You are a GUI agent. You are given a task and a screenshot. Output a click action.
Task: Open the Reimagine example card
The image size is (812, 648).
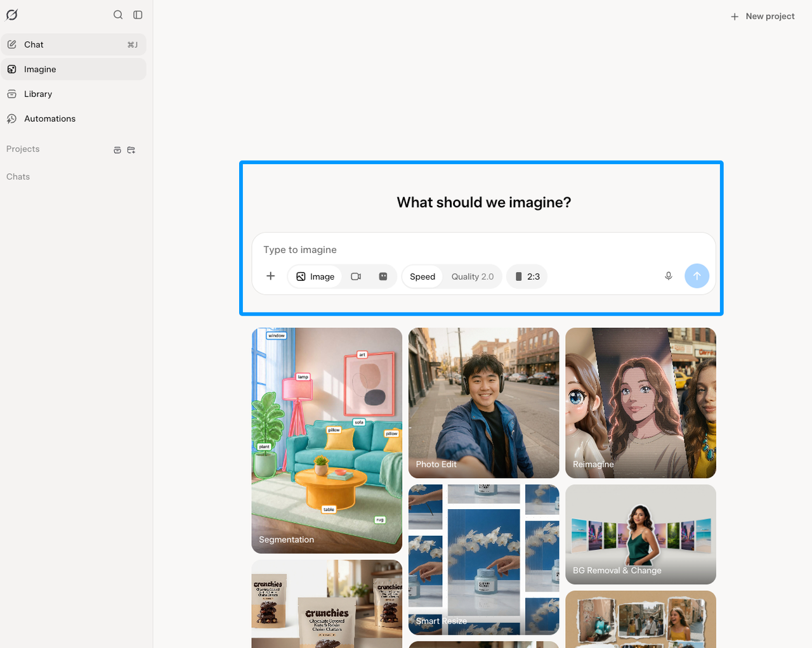click(641, 403)
